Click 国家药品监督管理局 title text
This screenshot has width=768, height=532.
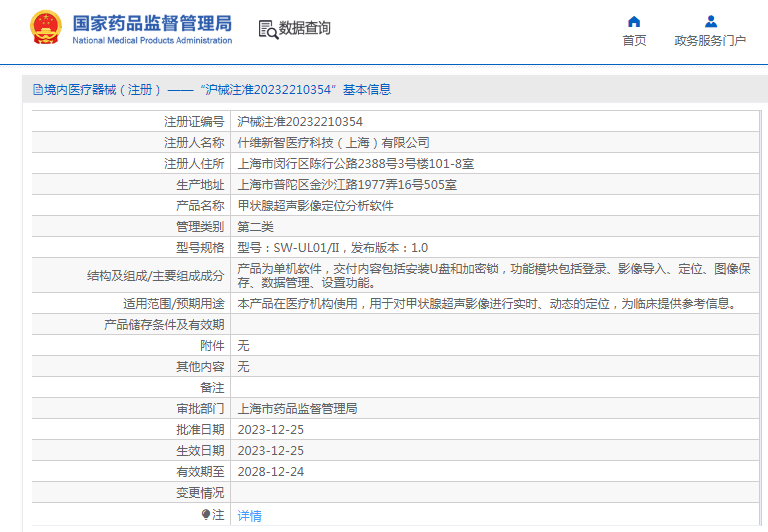[152, 24]
